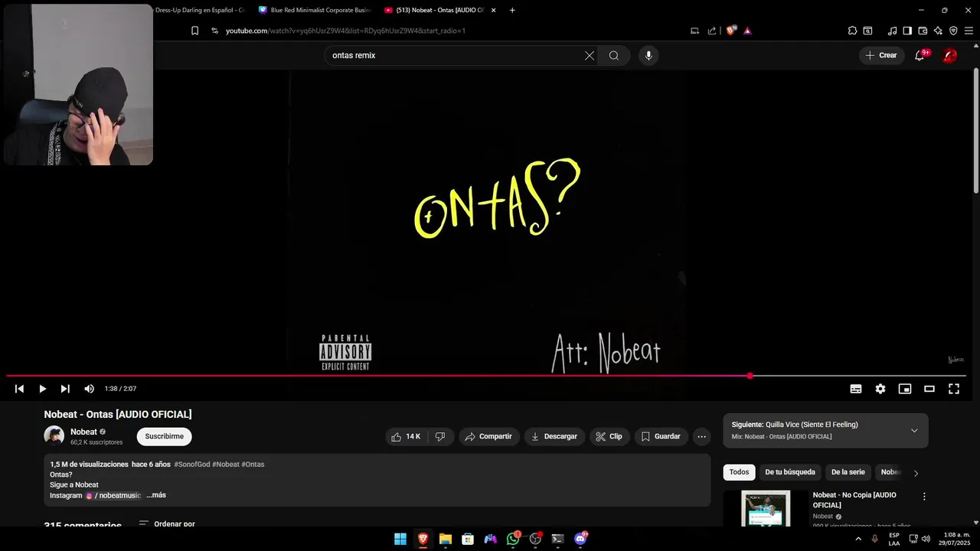The width and height of the screenshot is (980, 551).
Task: Open nobeatmusic Instagram link
Action: point(113,495)
